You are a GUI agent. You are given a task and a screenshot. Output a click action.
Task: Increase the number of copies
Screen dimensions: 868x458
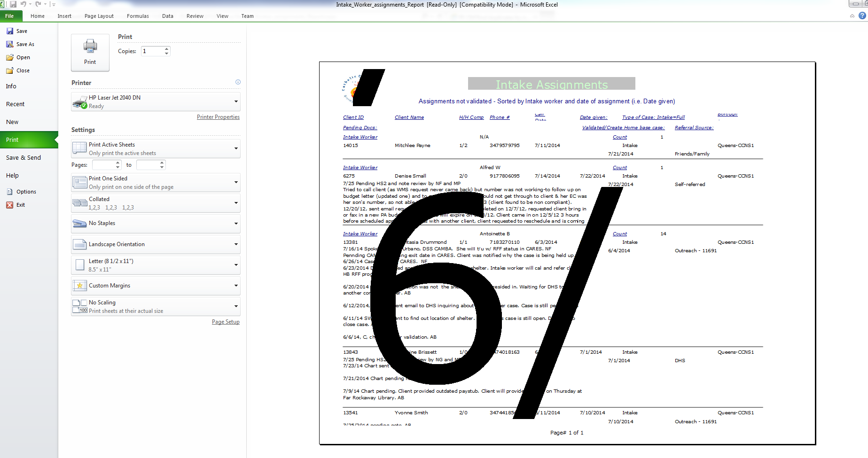coord(167,49)
